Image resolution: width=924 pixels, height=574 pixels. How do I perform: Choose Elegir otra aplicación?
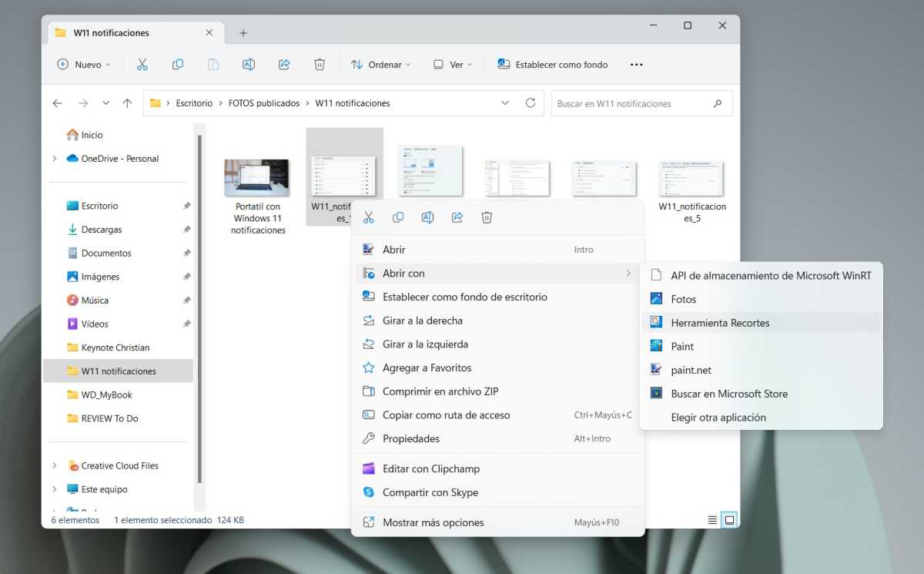761,418
